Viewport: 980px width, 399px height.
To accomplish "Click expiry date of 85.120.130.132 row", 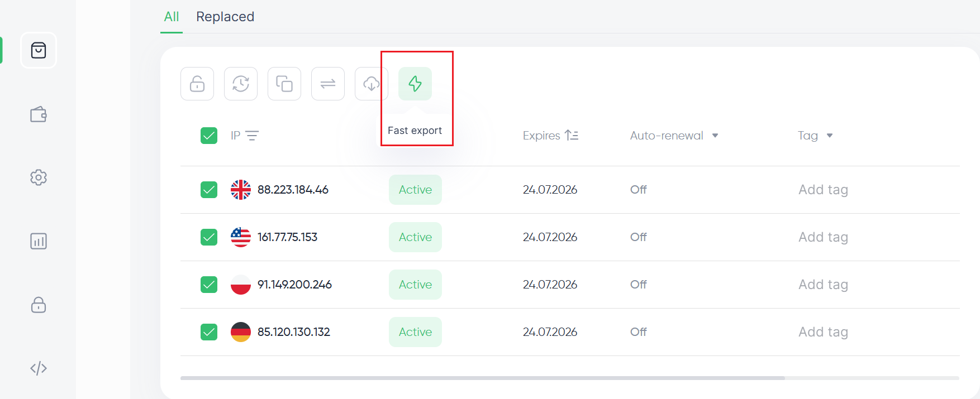I will 550,332.
